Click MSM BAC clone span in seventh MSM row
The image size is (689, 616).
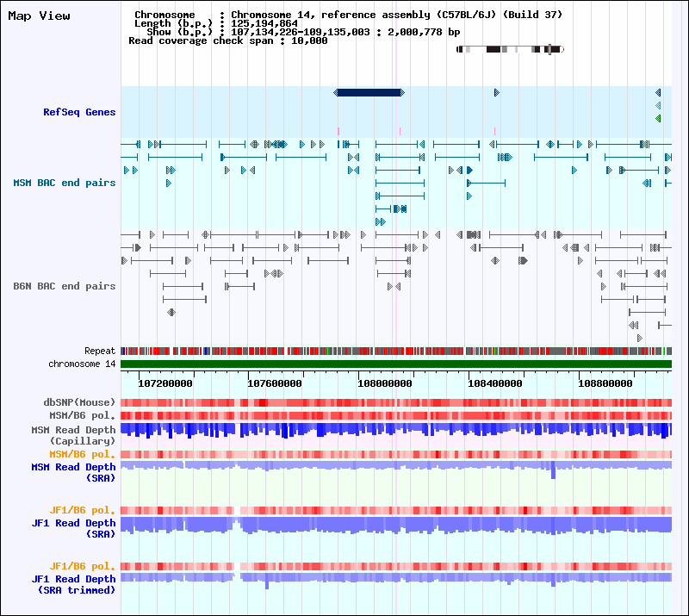coord(381,221)
